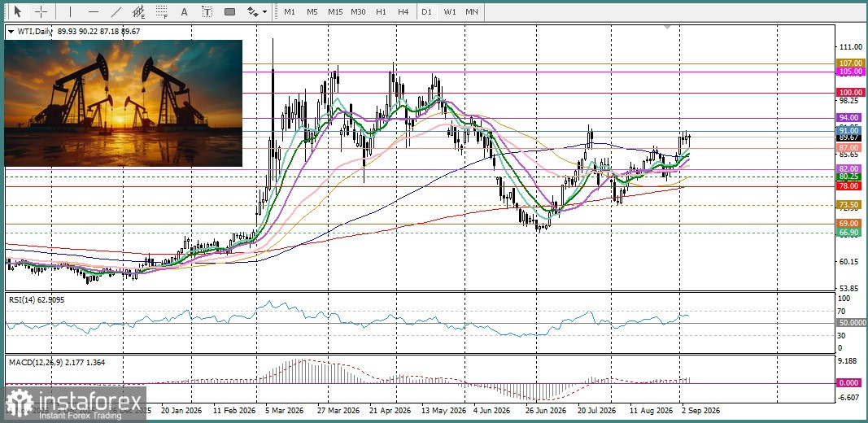Open the WTI,Daily chart menu triangle
This screenshot has width=868, height=423.
pos(11,32)
